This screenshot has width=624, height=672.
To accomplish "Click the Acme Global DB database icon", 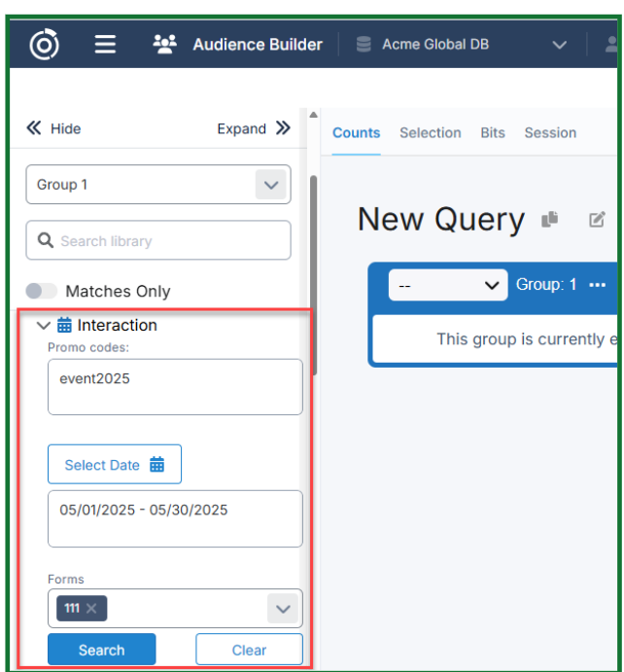I will pos(364,45).
